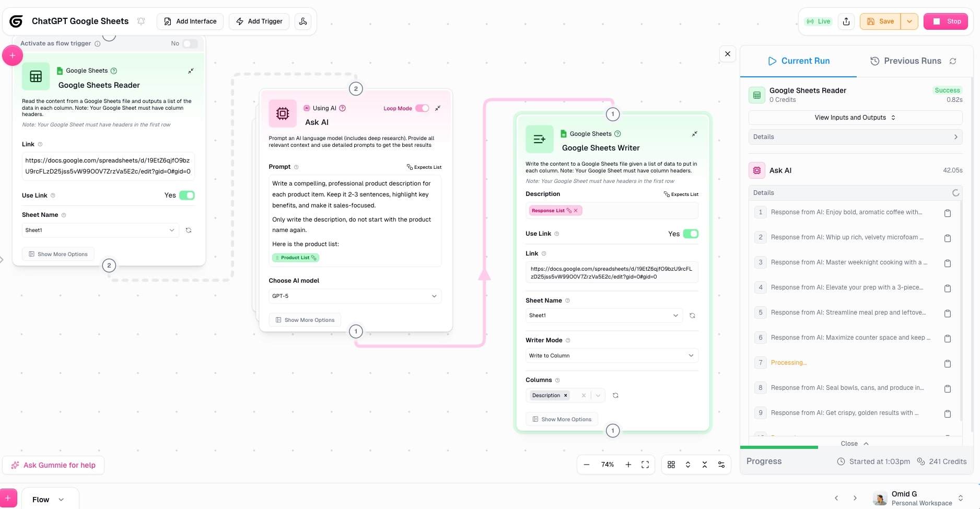Open the Flow tab dropdown at bottom
The width and height of the screenshot is (980, 509).
point(61,500)
